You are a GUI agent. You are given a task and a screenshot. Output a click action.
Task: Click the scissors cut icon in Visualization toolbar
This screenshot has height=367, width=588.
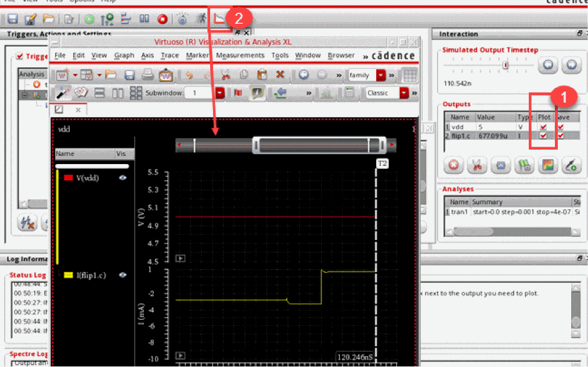click(x=225, y=75)
